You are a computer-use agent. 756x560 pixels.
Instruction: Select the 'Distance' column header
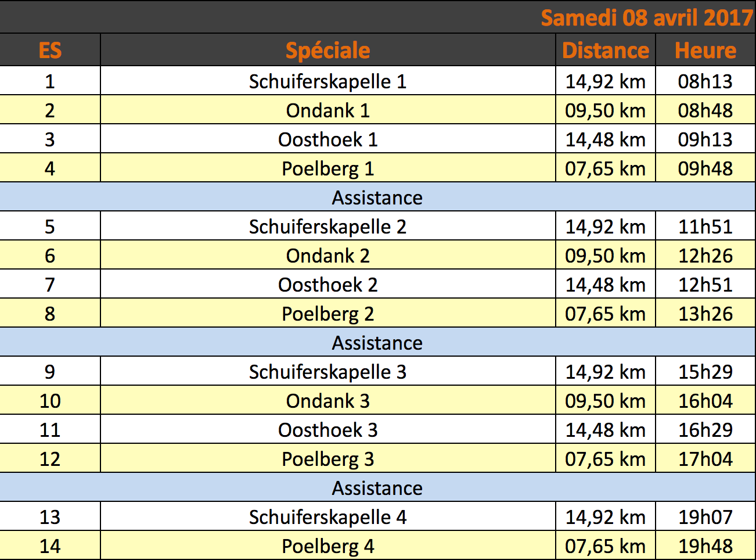(x=606, y=50)
